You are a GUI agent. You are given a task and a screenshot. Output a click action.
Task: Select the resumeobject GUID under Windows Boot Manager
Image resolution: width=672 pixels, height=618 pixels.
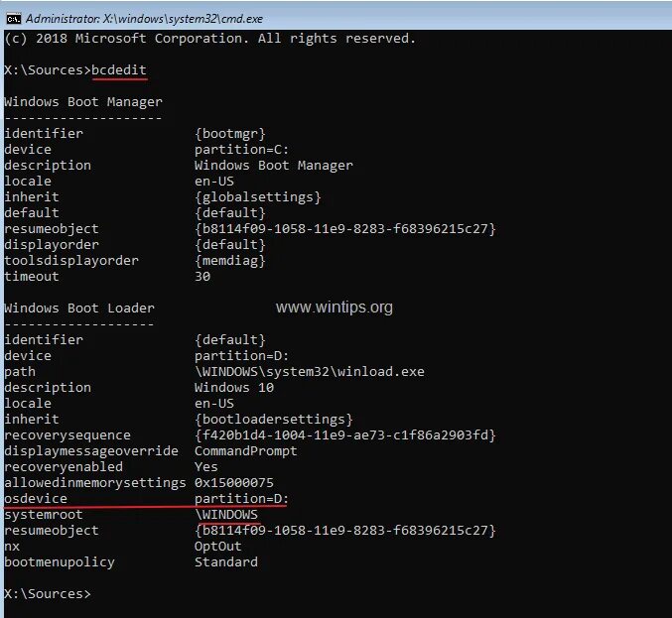(345, 229)
